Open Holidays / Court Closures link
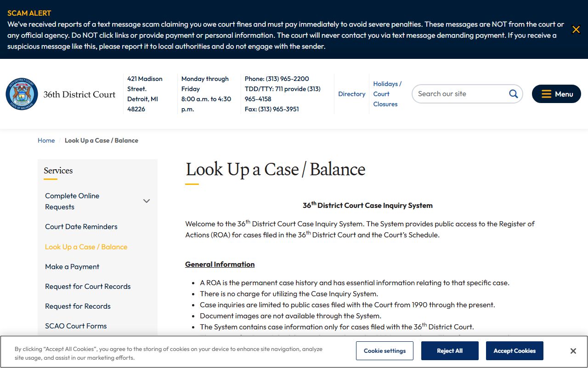 (387, 94)
